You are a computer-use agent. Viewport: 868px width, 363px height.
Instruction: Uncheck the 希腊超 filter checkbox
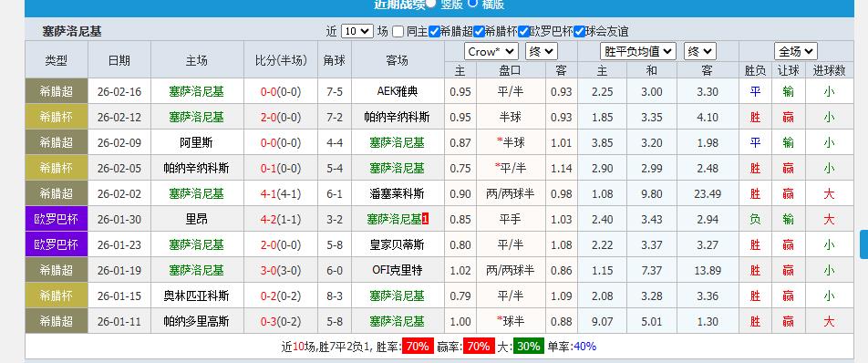pyautogui.click(x=434, y=32)
